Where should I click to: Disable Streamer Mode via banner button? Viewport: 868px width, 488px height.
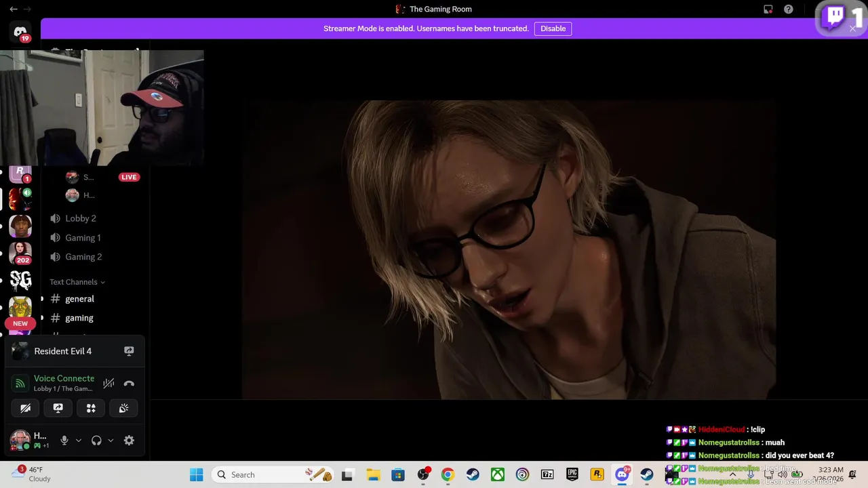tap(553, 28)
